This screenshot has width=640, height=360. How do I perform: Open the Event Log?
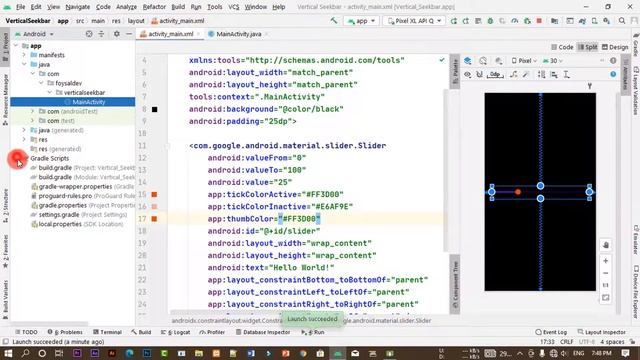[x=551, y=332]
